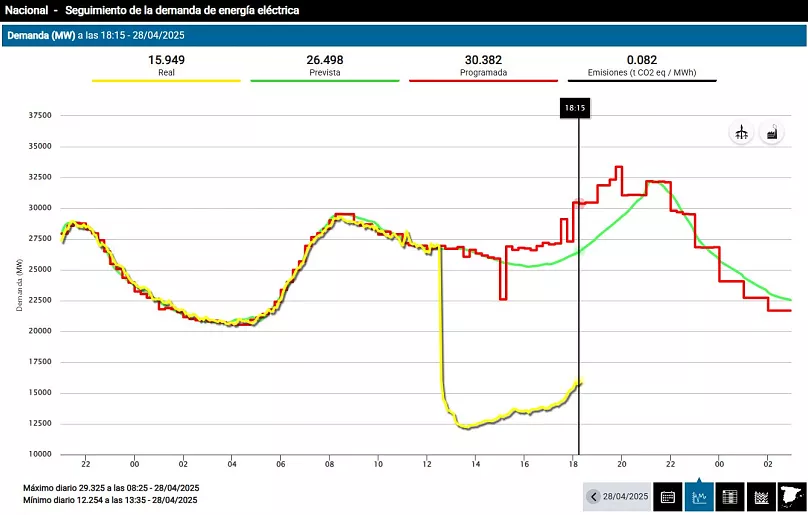Click the factory emissions icon

pyautogui.click(x=771, y=133)
